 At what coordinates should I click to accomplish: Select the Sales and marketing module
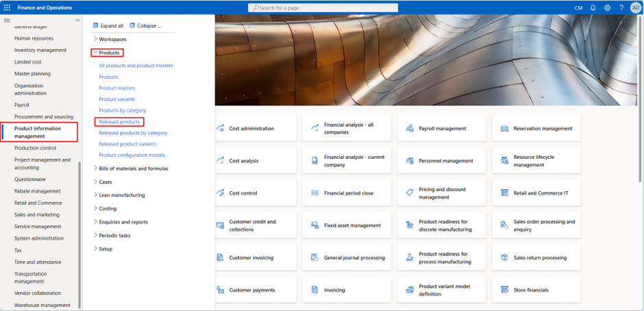click(37, 214)
